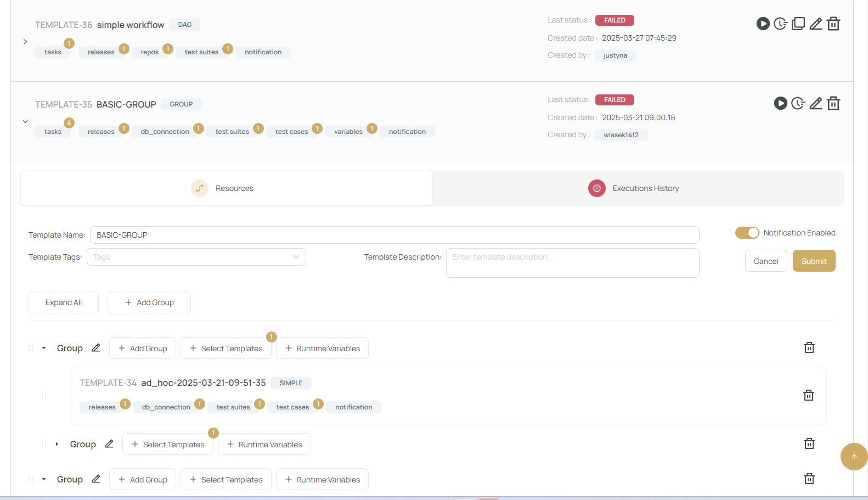Image resolution: width=868 pixels, height=500 pixels.
Task: Submit the template changes
Action: pos(814,261)
